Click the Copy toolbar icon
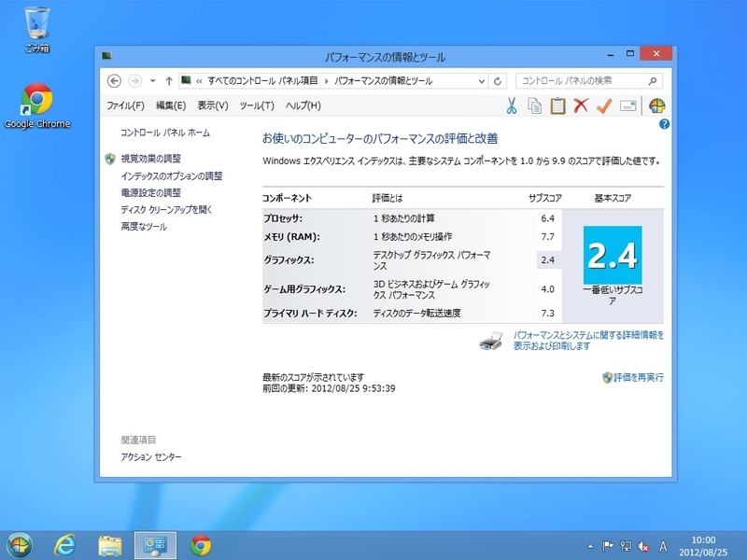 [x=534, y=105]
